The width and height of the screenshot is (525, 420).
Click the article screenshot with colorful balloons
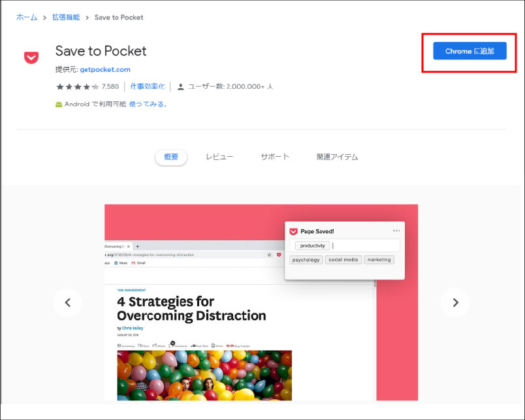[x=204, y=374]
